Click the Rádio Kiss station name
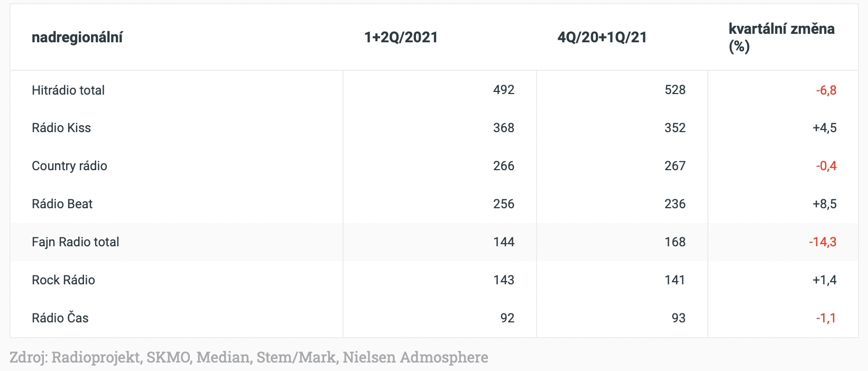This screenshot has width=868, height=371. 61,128
